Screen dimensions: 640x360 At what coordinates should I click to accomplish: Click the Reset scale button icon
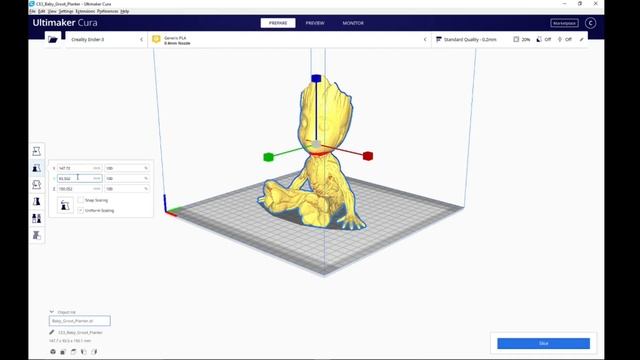coord(64,205)
